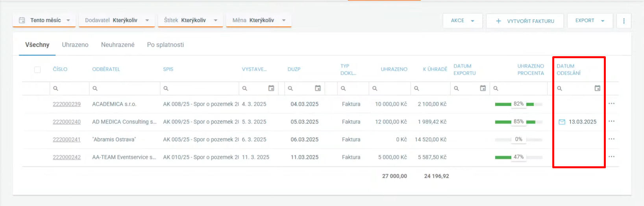Open the Akce actions dropdown
This screenshot has width=644, height=206.
click(463, 21)
